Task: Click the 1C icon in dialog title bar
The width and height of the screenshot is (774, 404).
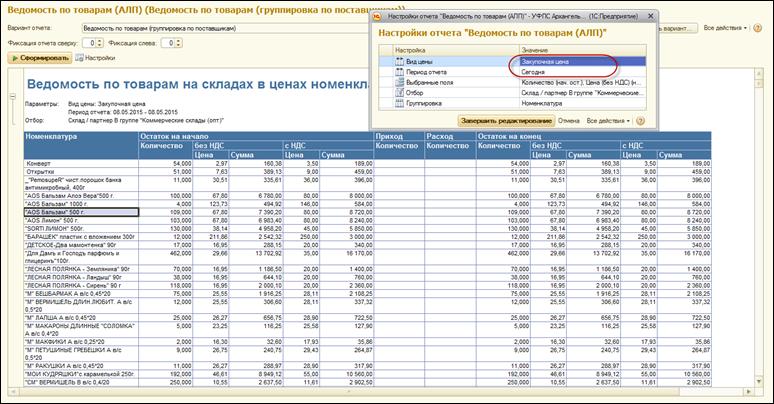Action: (x=377, y=16)
